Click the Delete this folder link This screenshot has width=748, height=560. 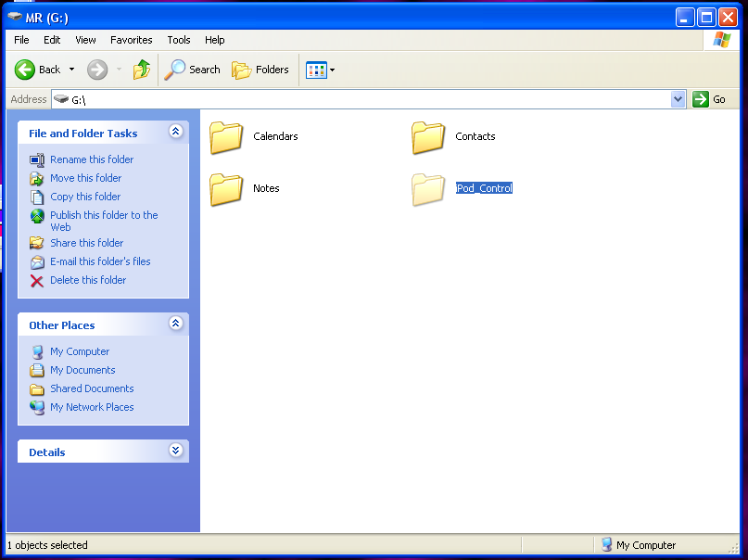point(88,281)
